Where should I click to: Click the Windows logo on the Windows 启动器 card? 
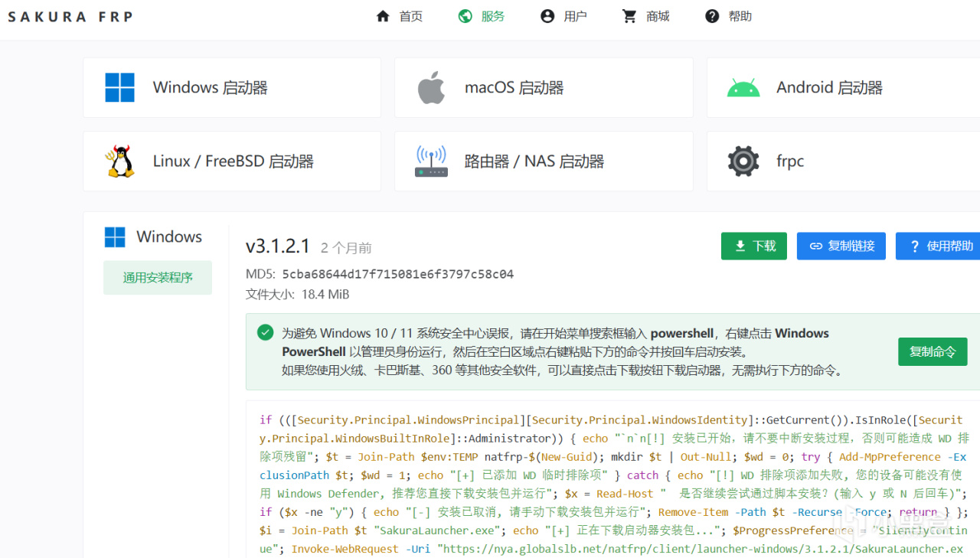pyautogui.click(x=120, y=87)
